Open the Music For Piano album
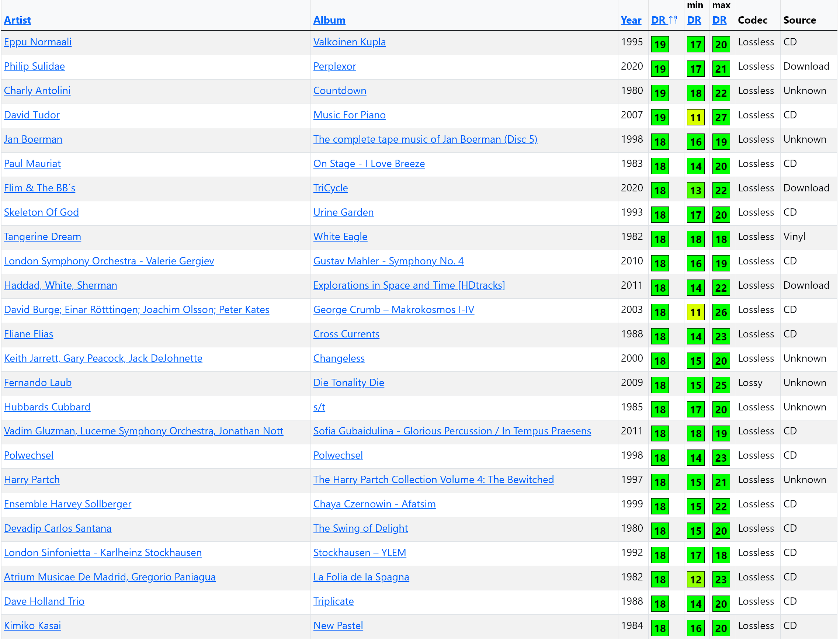 tap(349, 115)
